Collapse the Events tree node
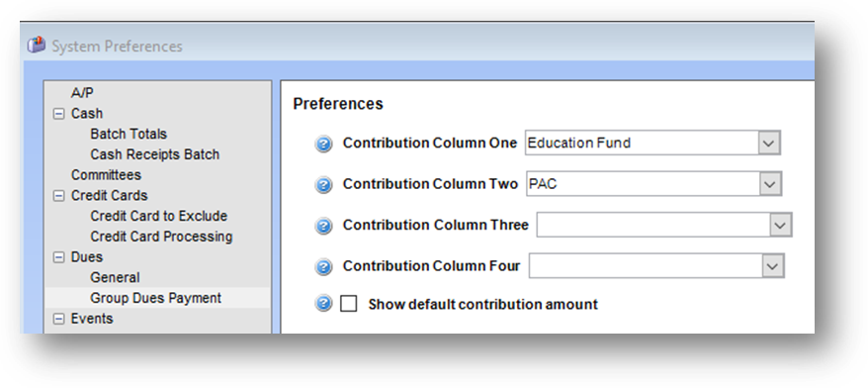The image size is (868, 388). point(58,319)
